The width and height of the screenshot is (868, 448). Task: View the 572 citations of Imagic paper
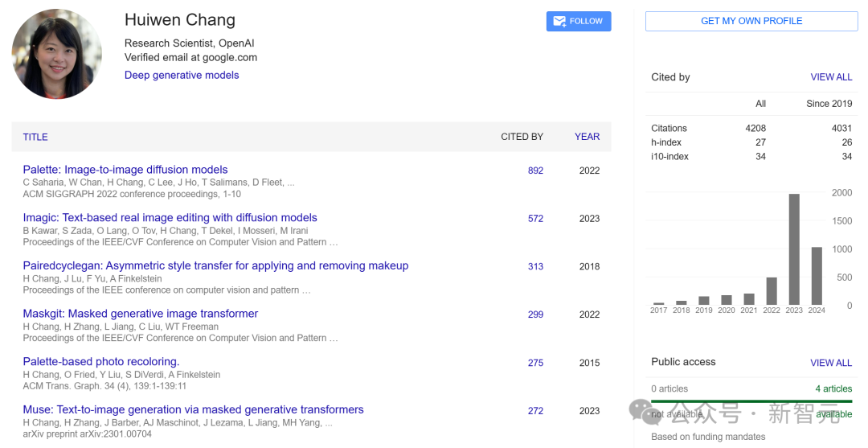pos(535,219)
